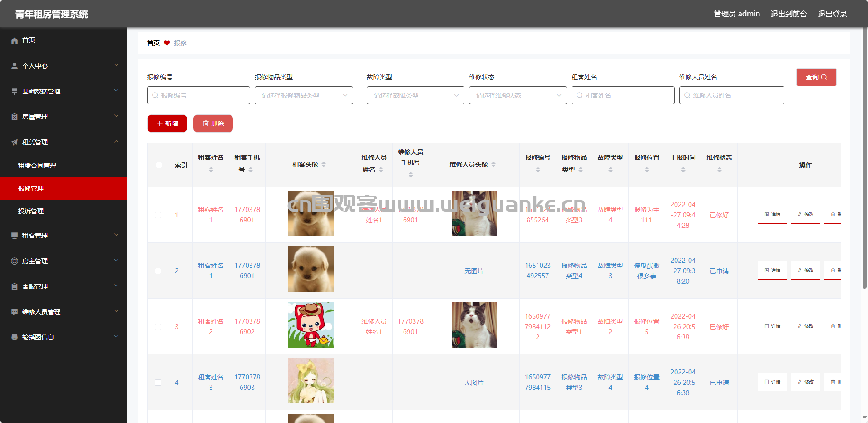The height and width of the screenshot is (423, 868).
Task: Click the 首页 breadcrumb link
Action: click(x=153, y=43)
